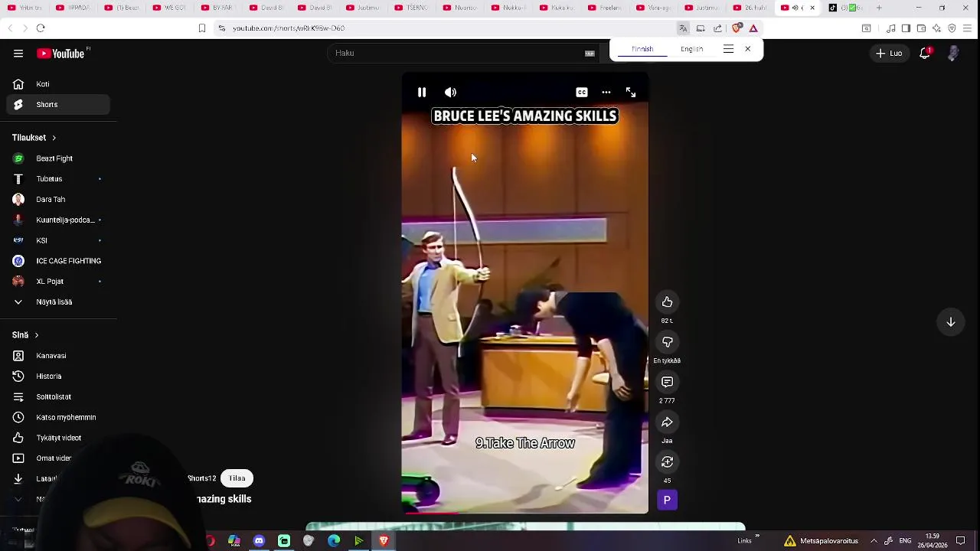
Task: Open YouTube notifications bell
Action: 925,54
